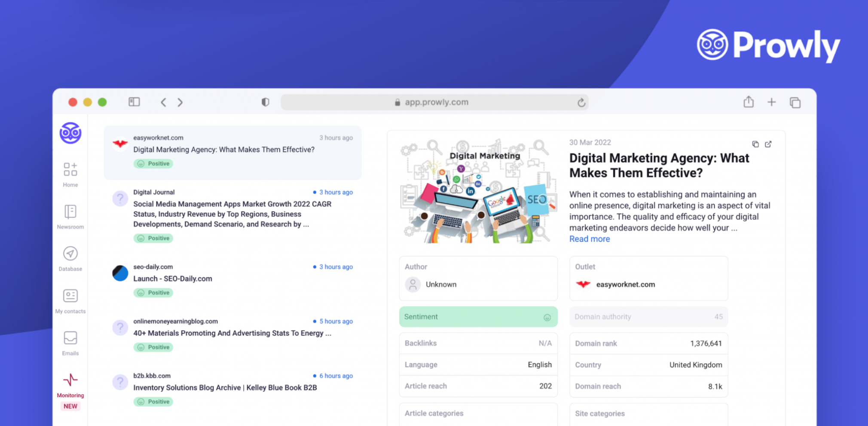Click the sentiment smiley in the Sentiment panel
This screenshot has height=426, width=868.
click(547, 317)
